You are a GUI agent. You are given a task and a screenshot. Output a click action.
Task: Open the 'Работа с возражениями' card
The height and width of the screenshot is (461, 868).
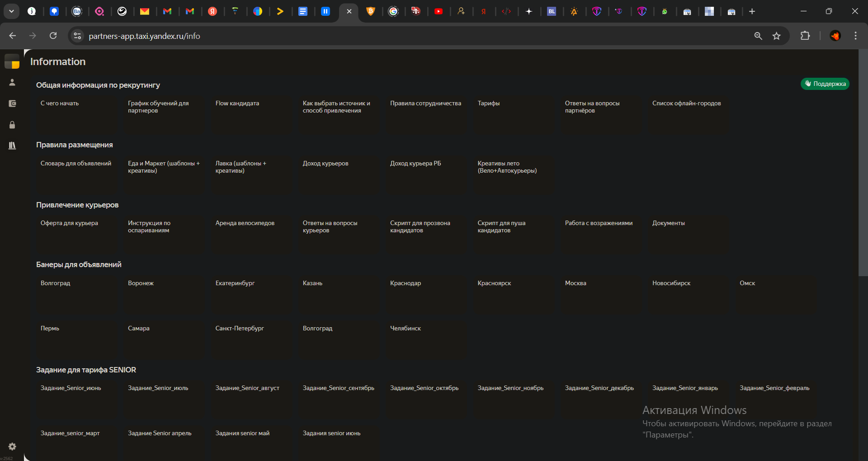tap(600, 234)
